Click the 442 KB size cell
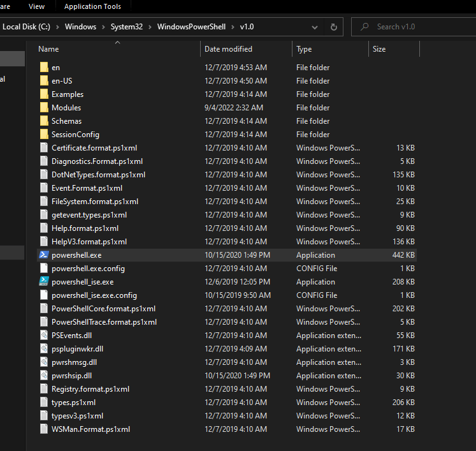 (x=403, y=255)
